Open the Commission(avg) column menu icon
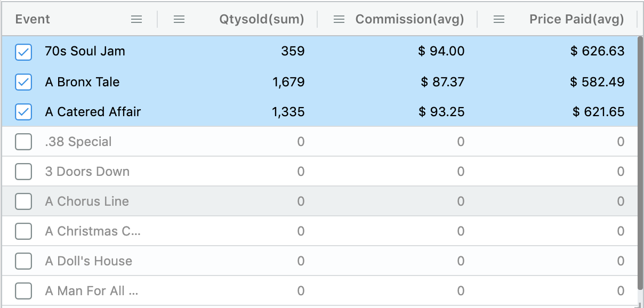The image size is (644, 308). [x=339, y=19]
